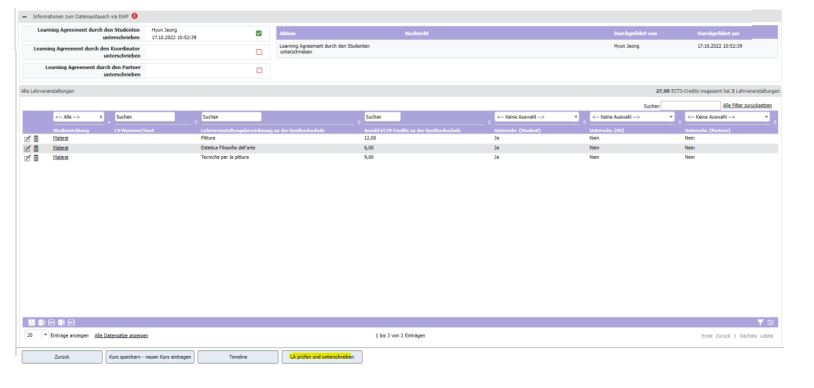
Task: Edit the Estetica Filosofia dell'arte row
Action: (x=28, y=149)
